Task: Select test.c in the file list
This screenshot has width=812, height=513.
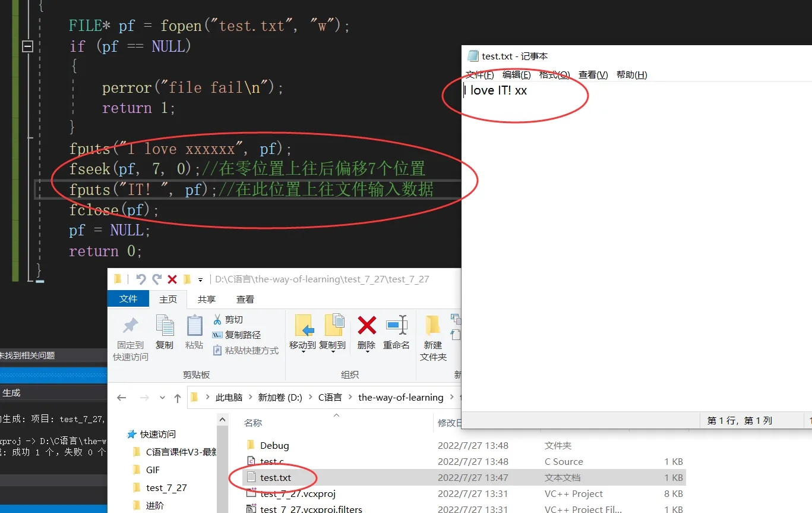Action: (x=272, y=461)
